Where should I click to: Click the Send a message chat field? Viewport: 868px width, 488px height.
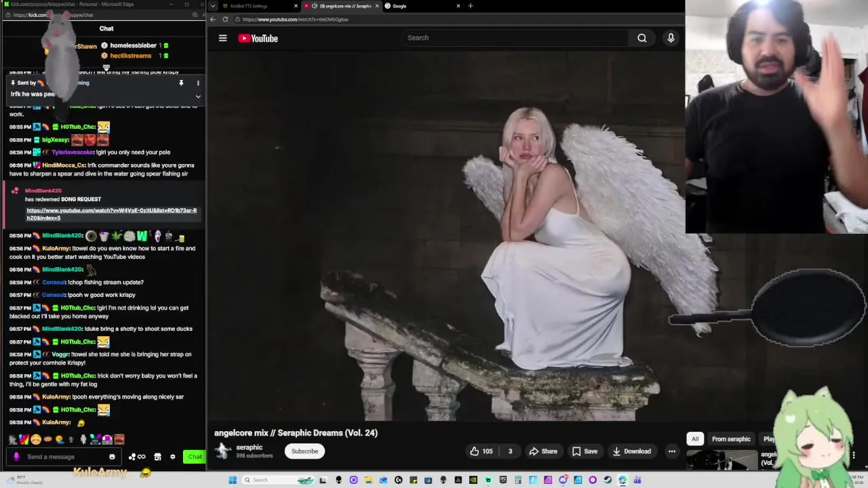pos(64,457)
